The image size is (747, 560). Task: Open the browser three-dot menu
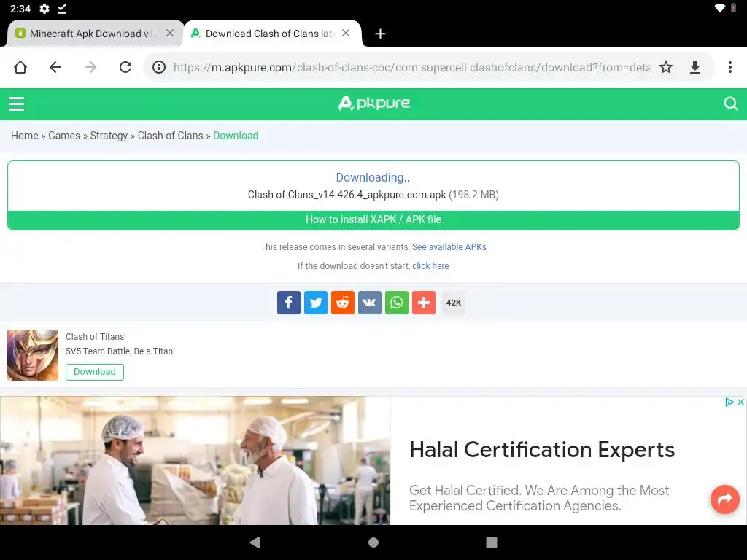point(729,67)
